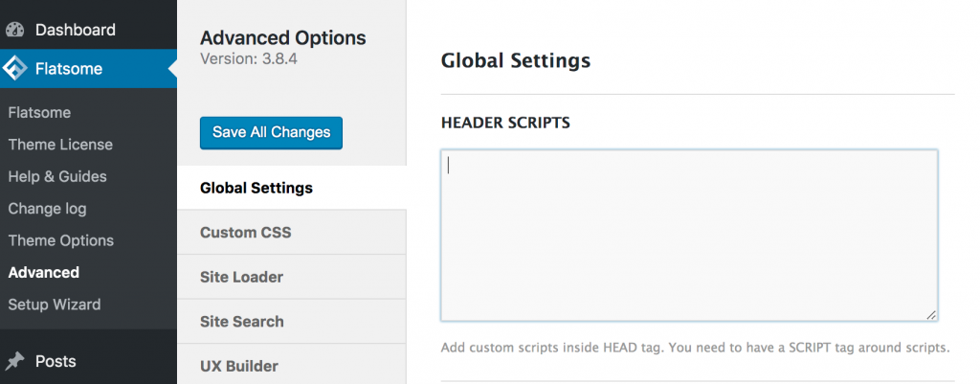Image resolution: width=980 pixels, height=384 pixels.
Task: Open the Dashboard menu item
Action: [x=88, y=30]
